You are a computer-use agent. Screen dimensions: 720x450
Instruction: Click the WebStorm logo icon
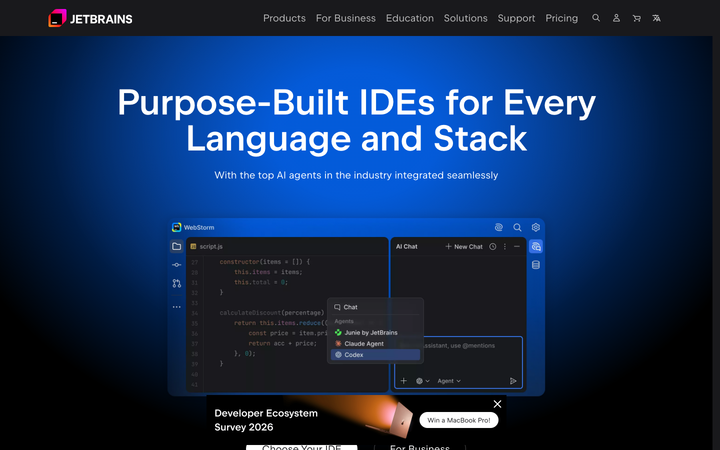coord(176,227)
